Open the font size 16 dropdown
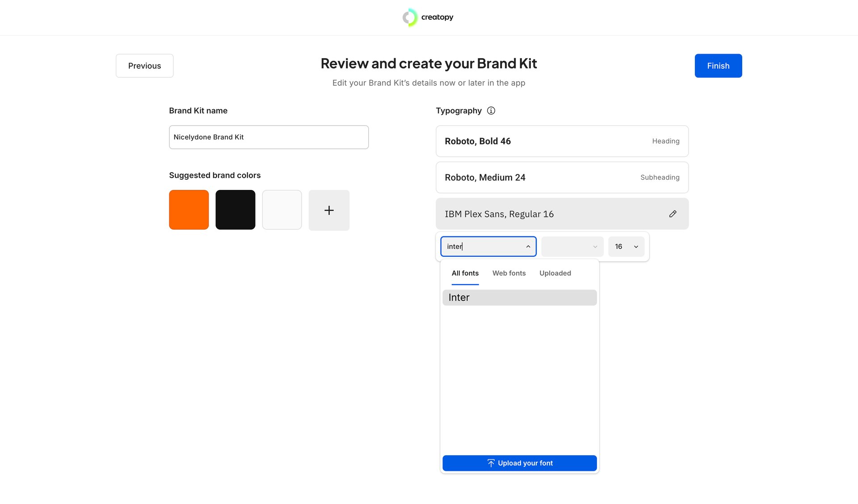858x504 pixels. (626, 247)
